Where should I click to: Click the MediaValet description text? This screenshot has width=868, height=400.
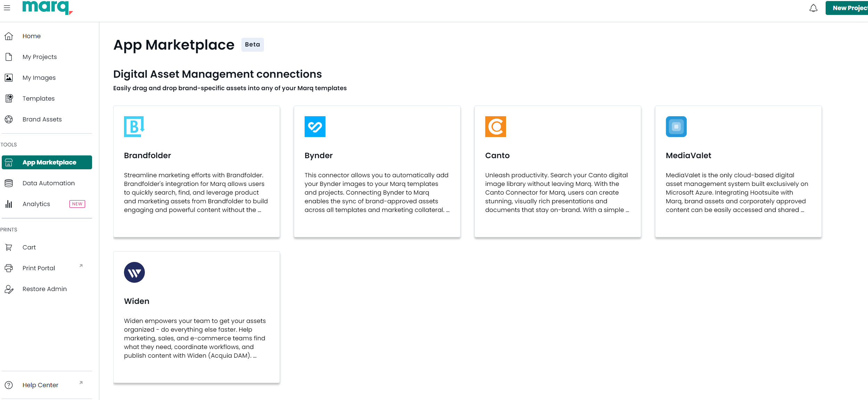(737, 193)
